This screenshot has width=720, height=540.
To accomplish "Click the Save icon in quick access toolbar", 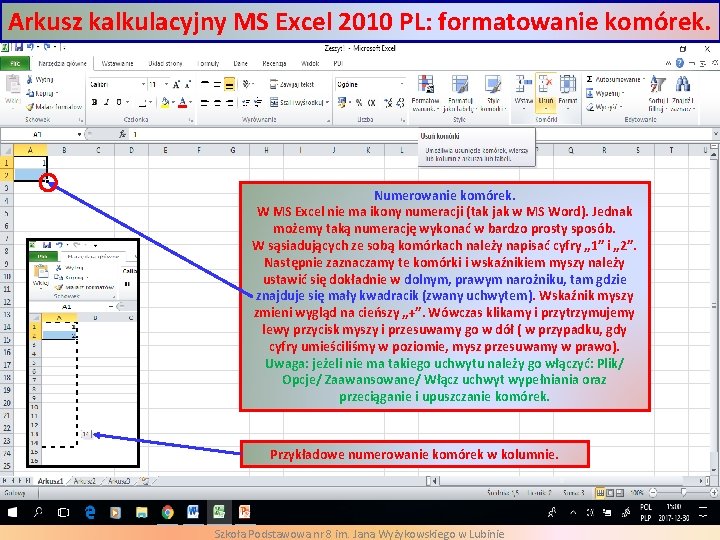I will pyautogui.click(x=19, y=47).
